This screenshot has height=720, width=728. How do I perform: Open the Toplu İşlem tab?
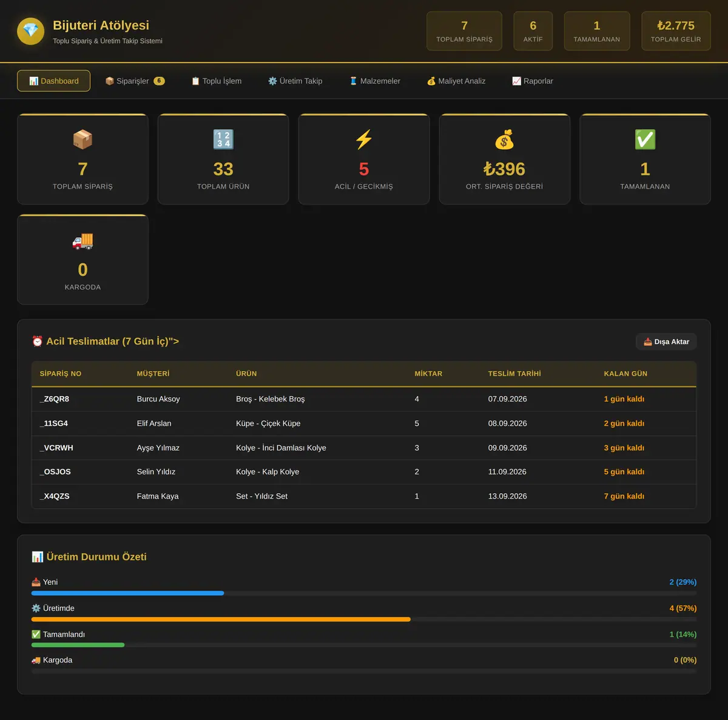coord(217,81)
